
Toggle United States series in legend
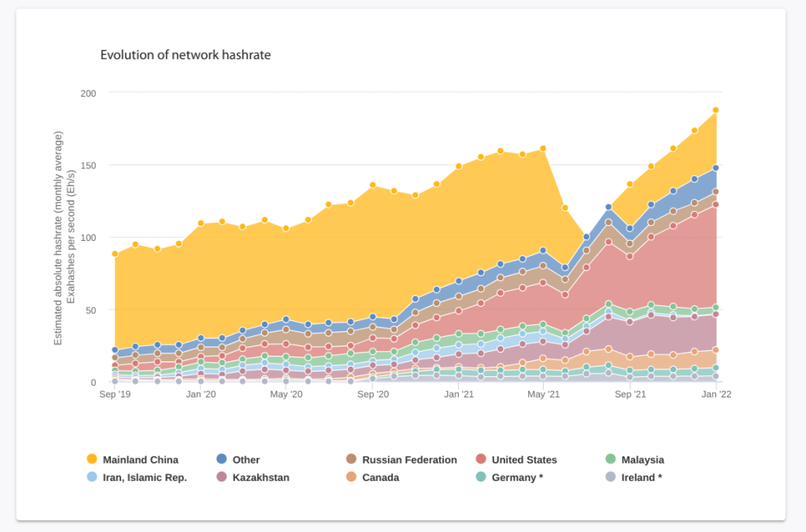[x=516, y=460]
